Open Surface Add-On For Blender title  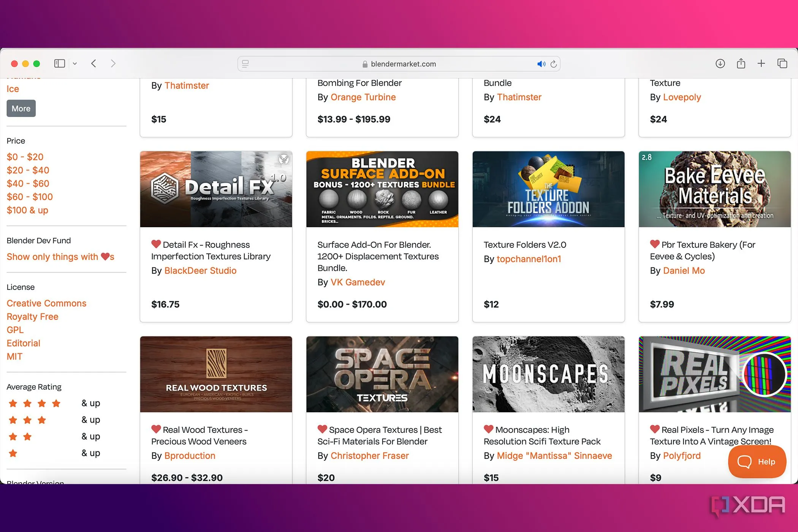click(x=378, y=256)
